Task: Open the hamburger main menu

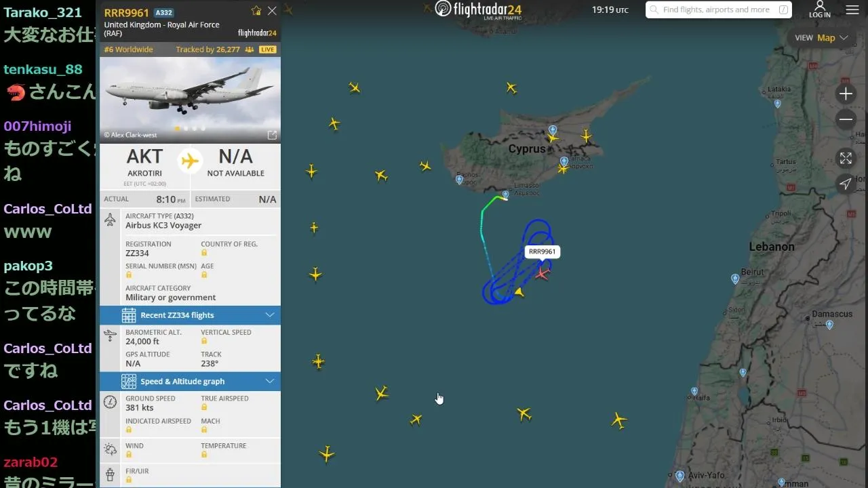Action: [x=852, y=10]
